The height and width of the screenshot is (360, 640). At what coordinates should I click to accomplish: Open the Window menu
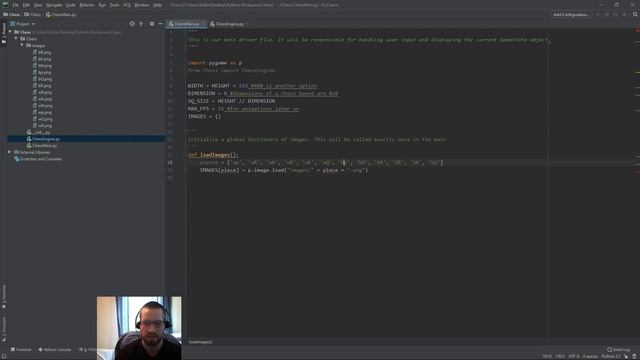[142, 5]
